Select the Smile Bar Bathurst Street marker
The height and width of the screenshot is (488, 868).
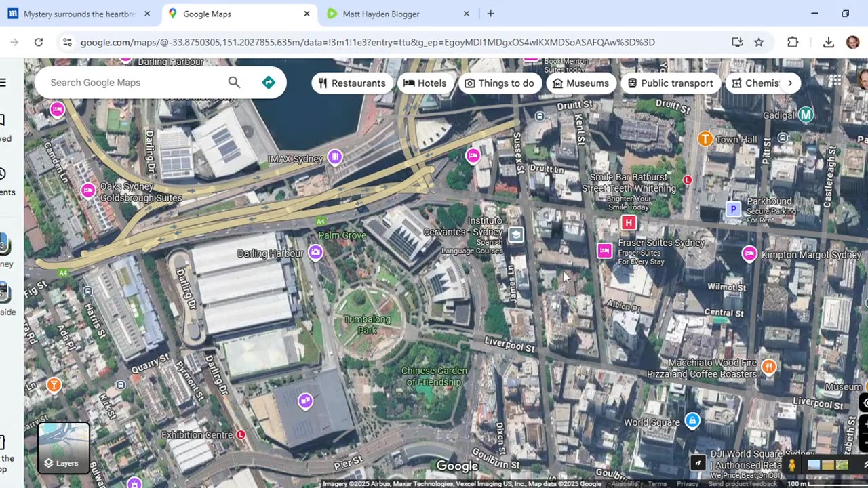point(688,180)
